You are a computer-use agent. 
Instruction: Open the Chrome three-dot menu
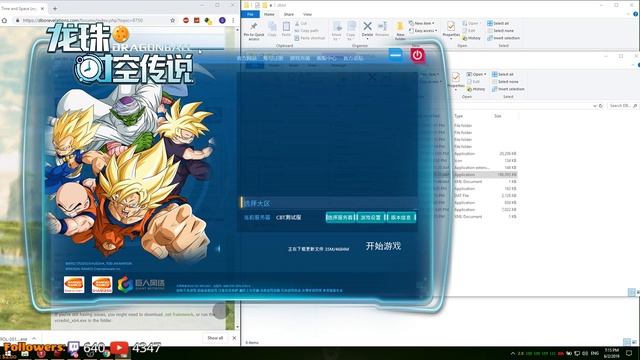233,20
